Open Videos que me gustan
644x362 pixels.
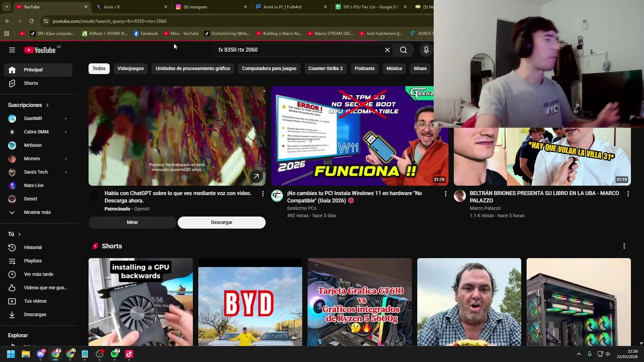[38, 288]
